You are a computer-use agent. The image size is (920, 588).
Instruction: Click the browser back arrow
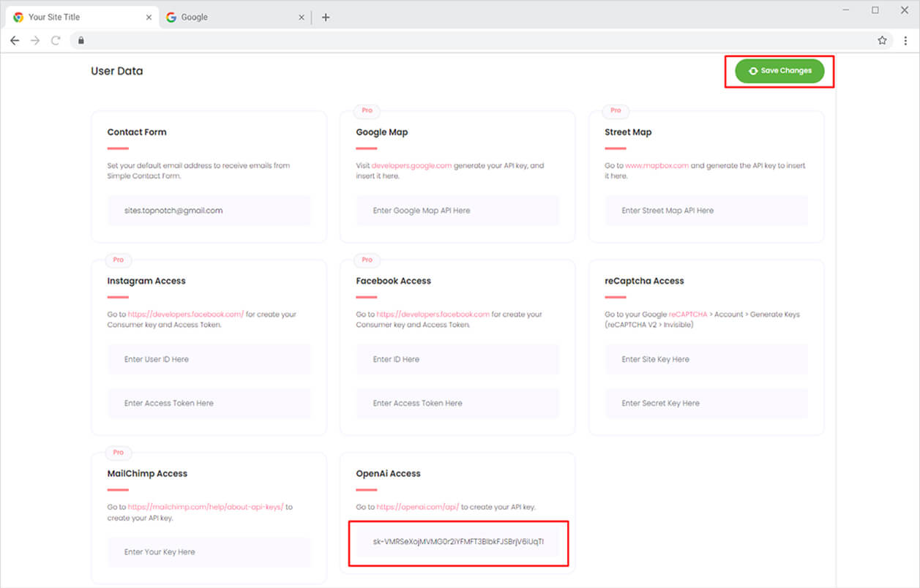(15, 40)
